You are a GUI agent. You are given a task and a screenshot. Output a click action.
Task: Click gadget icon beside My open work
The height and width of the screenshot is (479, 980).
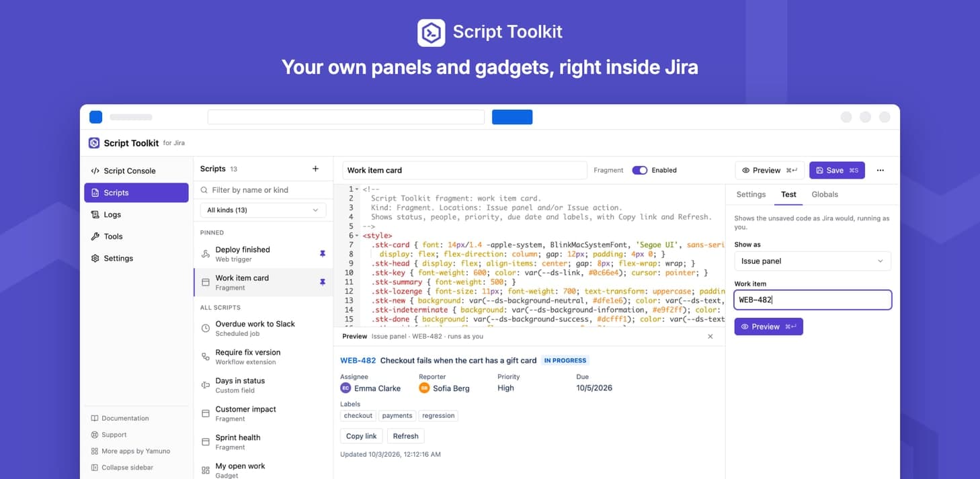coord(206,470)
